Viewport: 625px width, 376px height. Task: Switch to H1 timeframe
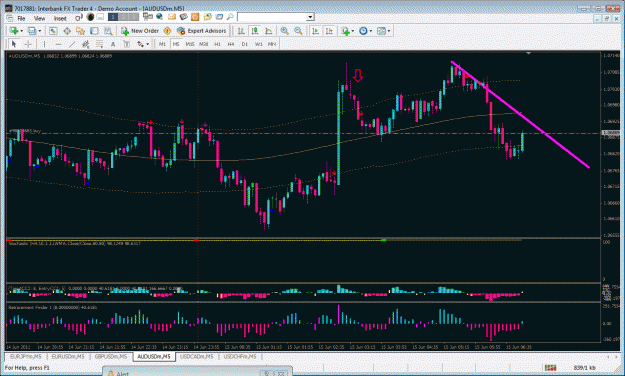coord(217,44)
